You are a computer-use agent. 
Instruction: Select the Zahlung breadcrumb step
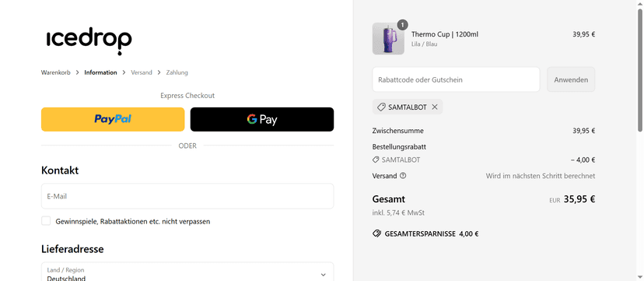177,72
